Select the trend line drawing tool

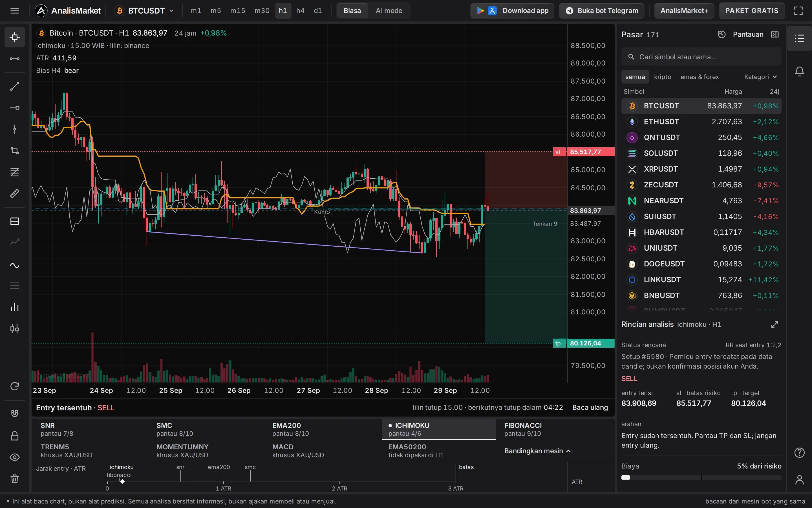coord(14,86)
